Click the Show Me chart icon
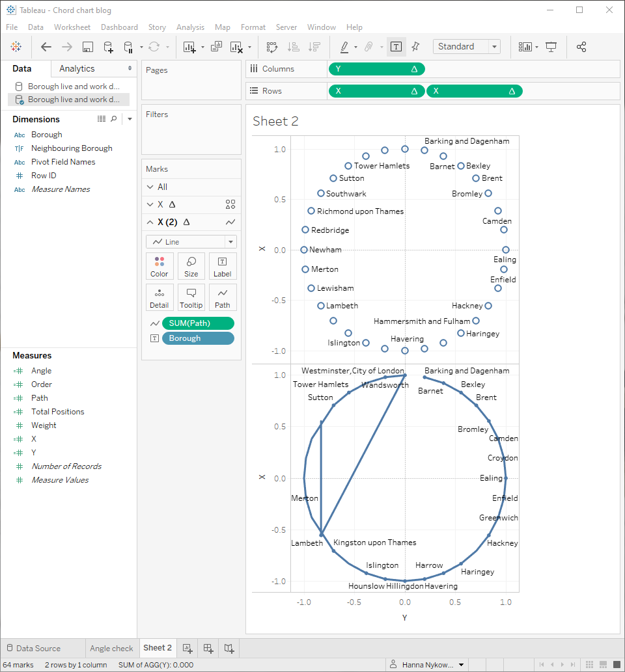The height and width of the screenshot is (672, 625). click(525, 47)
